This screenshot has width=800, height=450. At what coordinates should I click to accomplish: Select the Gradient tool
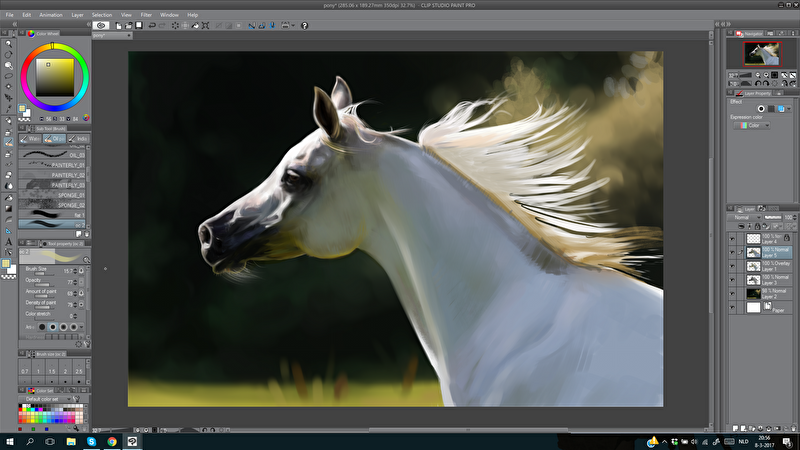pos(8,209)
